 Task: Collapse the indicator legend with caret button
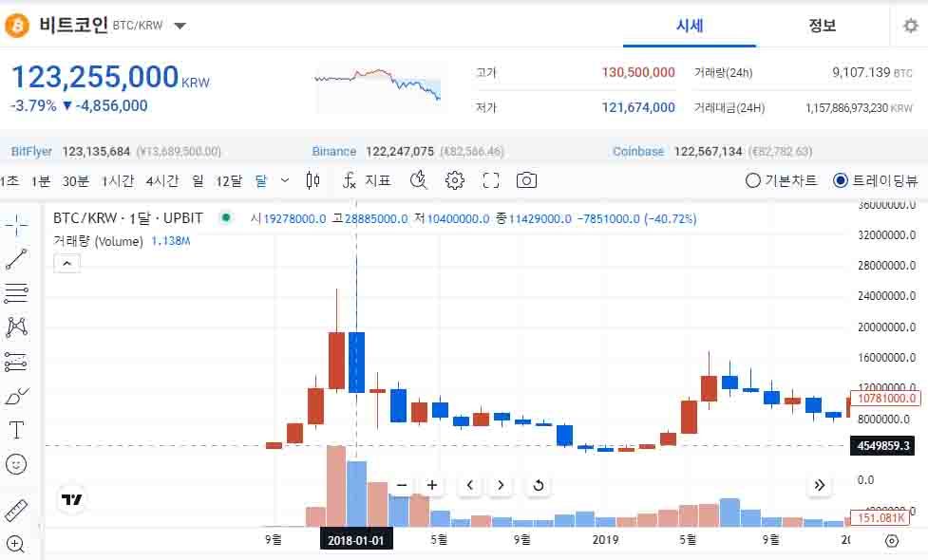click(66, 264)
